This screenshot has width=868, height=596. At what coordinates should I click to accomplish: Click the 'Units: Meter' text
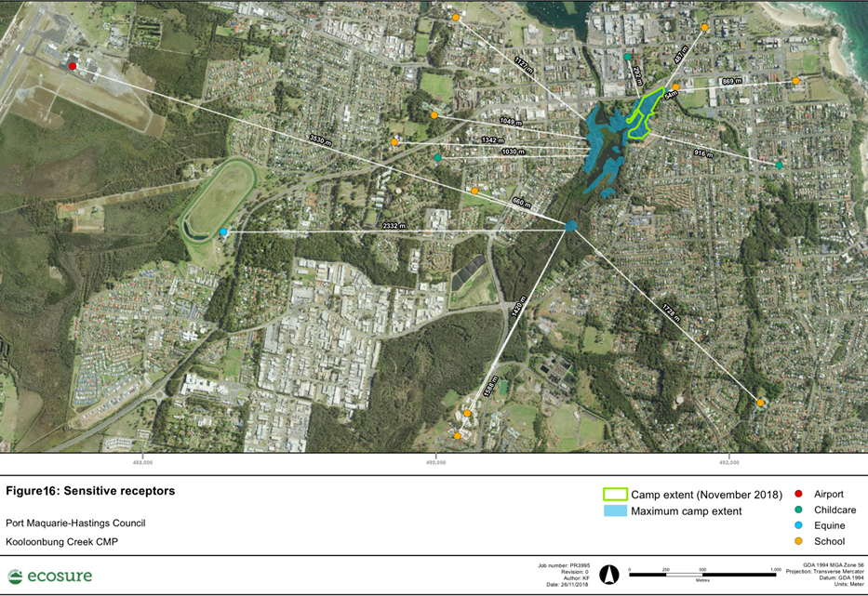click(849, 584)
